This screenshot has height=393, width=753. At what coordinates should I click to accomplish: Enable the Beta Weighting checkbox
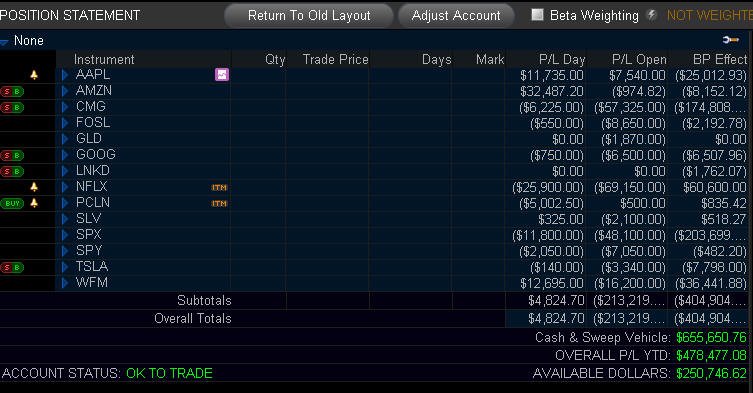pyautogui.click(x=537, y=15)
